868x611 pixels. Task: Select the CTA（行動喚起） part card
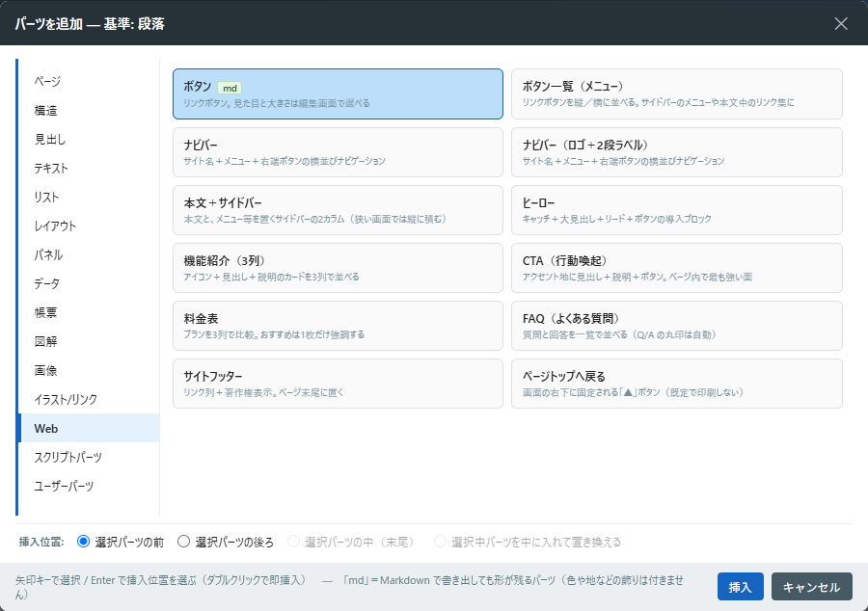point(676,268)
